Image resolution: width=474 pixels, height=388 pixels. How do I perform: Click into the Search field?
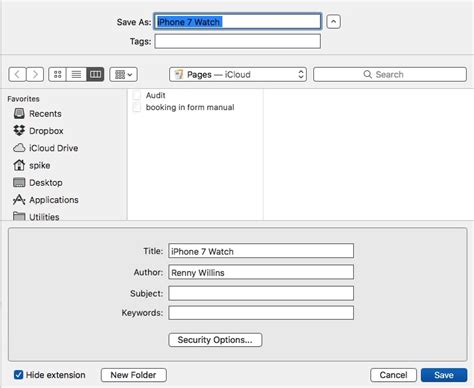click(x=390, y=74)
